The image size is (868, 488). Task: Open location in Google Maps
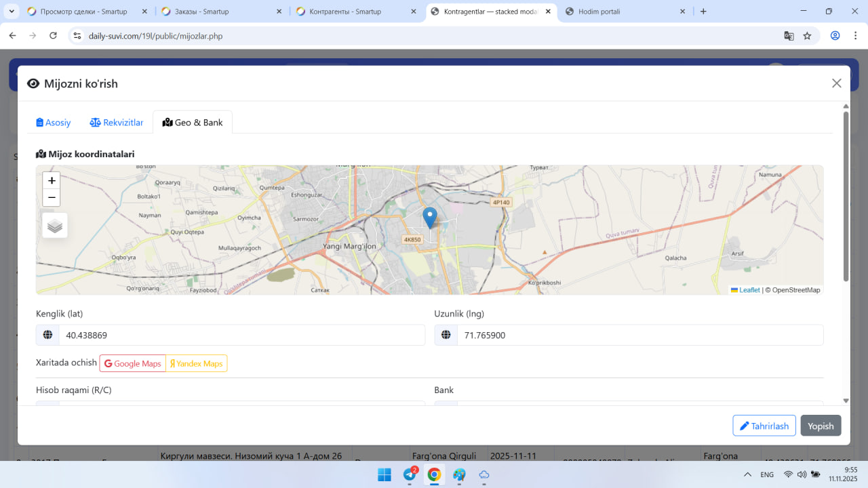(x=133, y=364)
